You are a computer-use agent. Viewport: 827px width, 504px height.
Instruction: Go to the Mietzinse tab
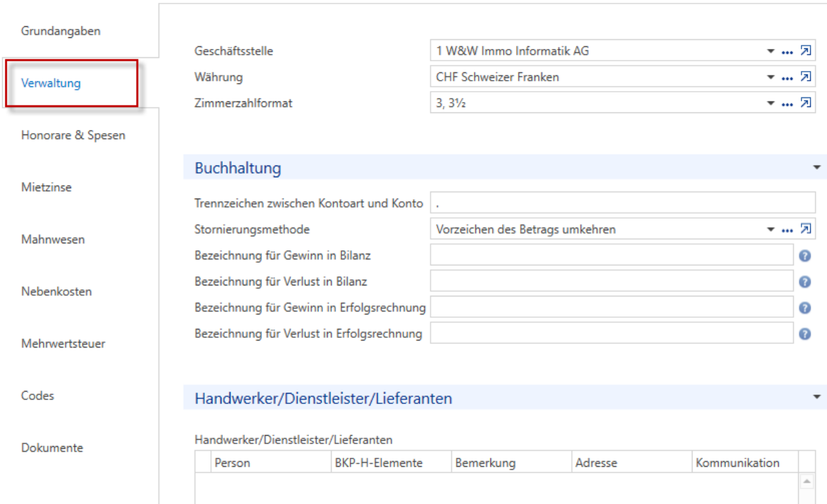[46, 187]
